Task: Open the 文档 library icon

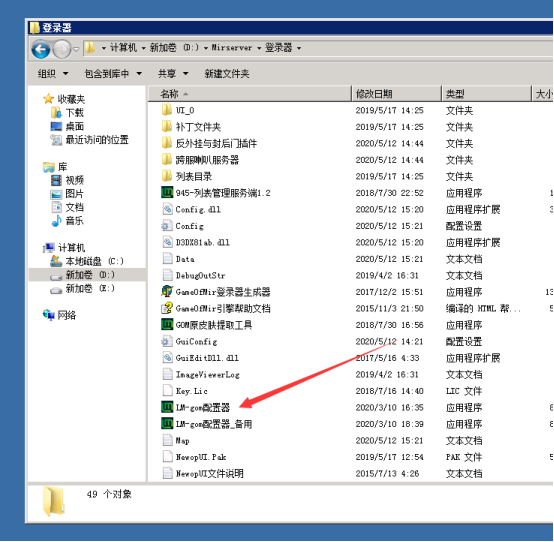Action: [x=56, y=207]
